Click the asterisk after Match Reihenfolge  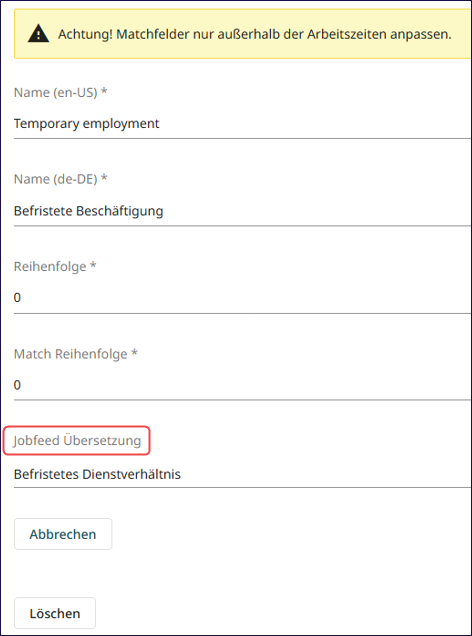pos(134,353)
